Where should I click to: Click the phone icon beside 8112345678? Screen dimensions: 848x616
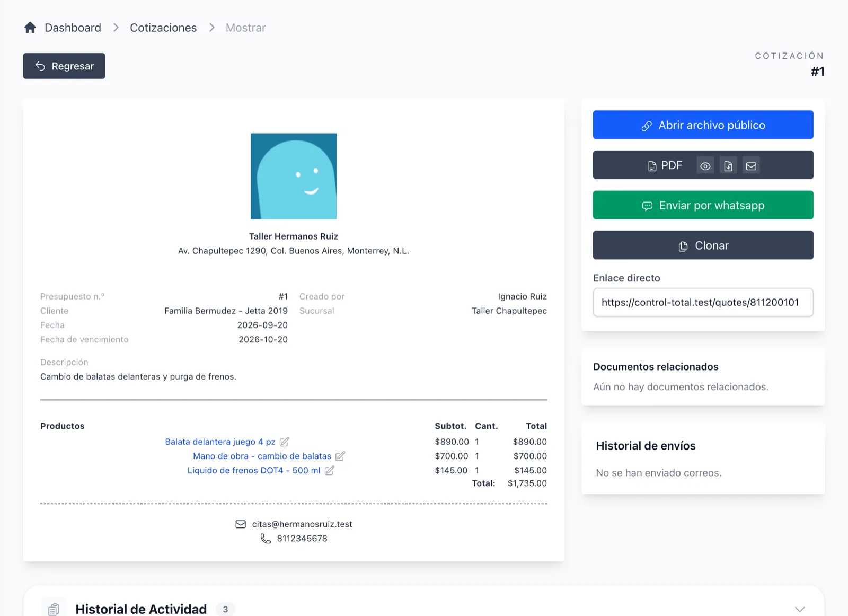pos(266,538)
